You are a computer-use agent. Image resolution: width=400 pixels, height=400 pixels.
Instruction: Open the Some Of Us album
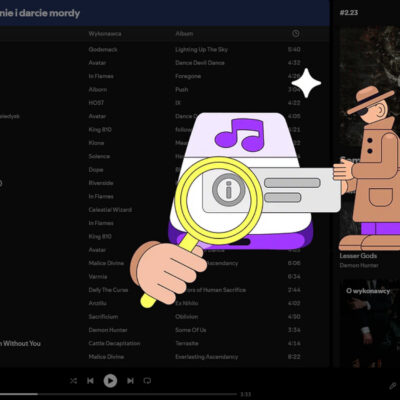tap(191, 330)
